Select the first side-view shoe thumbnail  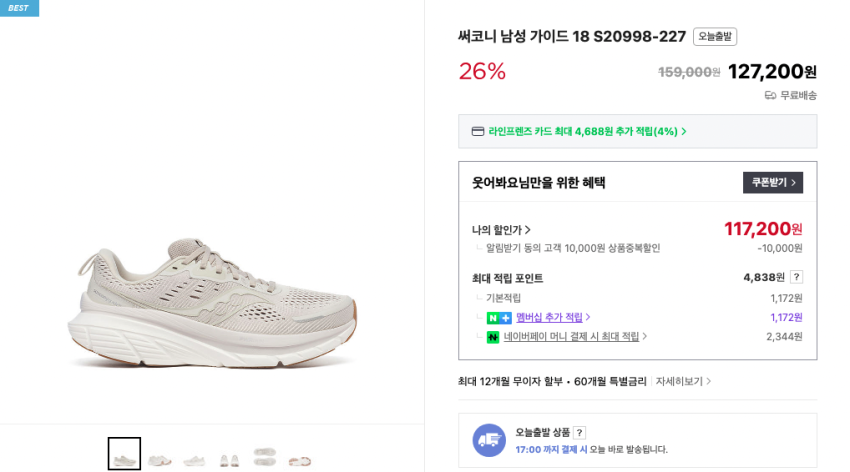pos(124,454)
